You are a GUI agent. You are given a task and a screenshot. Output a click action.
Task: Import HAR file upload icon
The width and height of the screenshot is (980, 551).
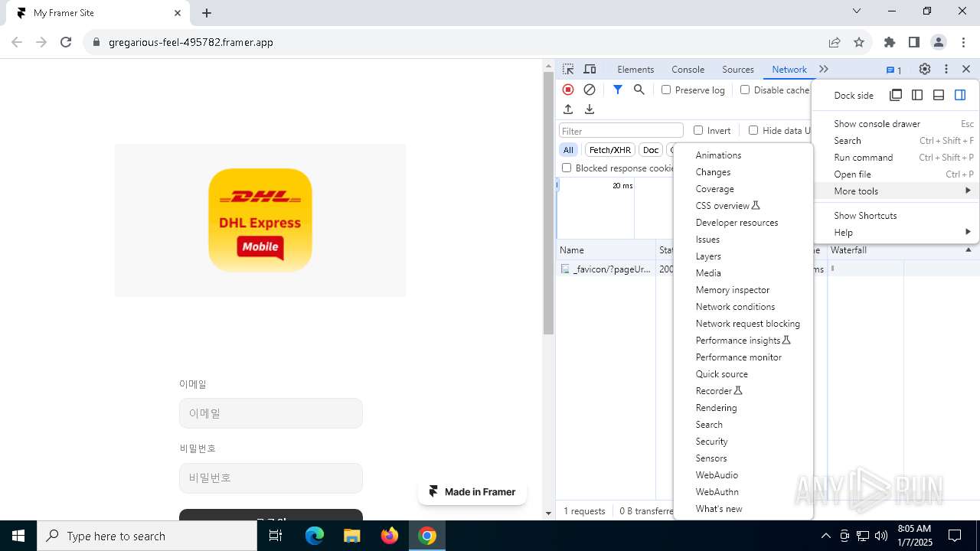(568, 109)
